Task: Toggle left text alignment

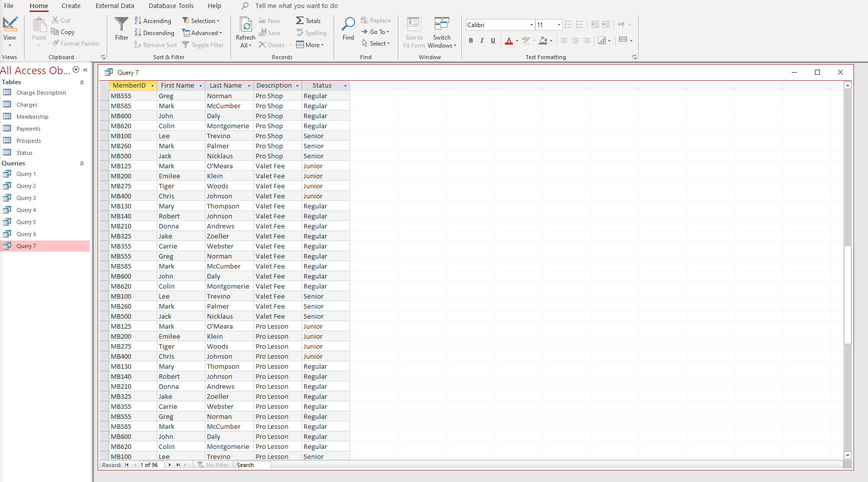Action: (564, 41)
